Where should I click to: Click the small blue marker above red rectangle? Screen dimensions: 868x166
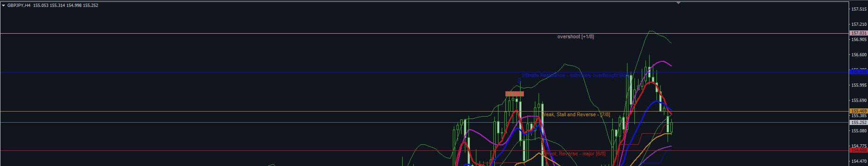[519, 80]
